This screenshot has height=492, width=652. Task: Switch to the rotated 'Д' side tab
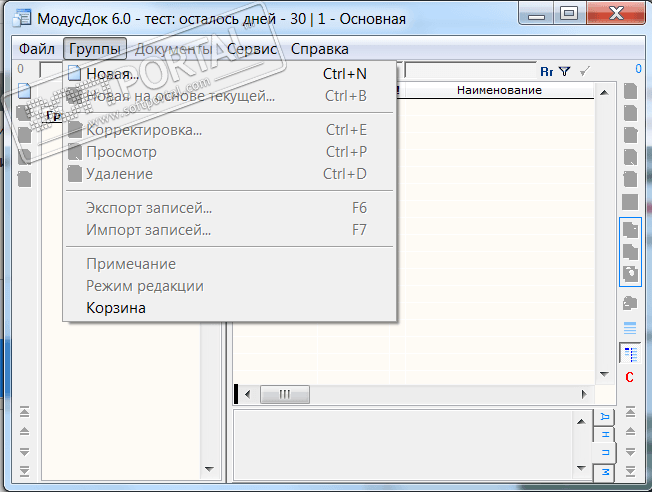(x=605, y=417)
